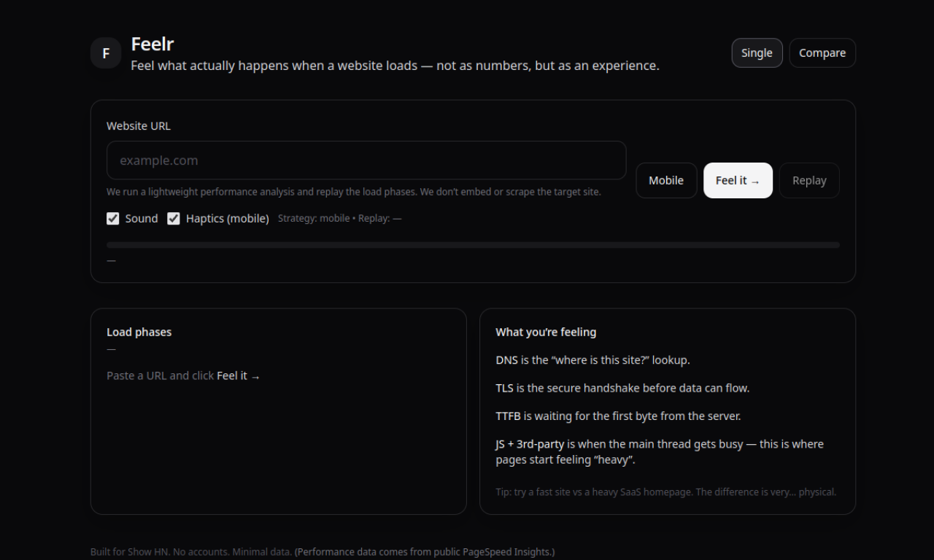
Task: Select the "Load phases" panel heading
Action: (x=139, y=332)
